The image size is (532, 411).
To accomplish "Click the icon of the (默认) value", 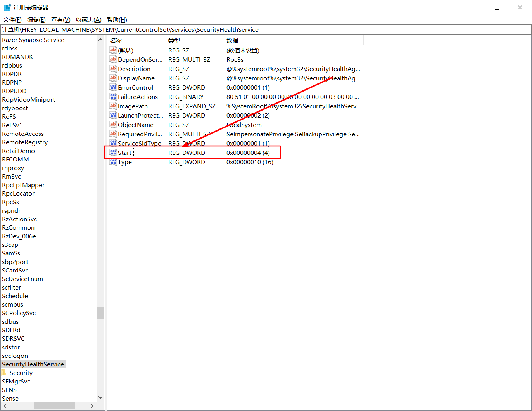I will [113, 50].
